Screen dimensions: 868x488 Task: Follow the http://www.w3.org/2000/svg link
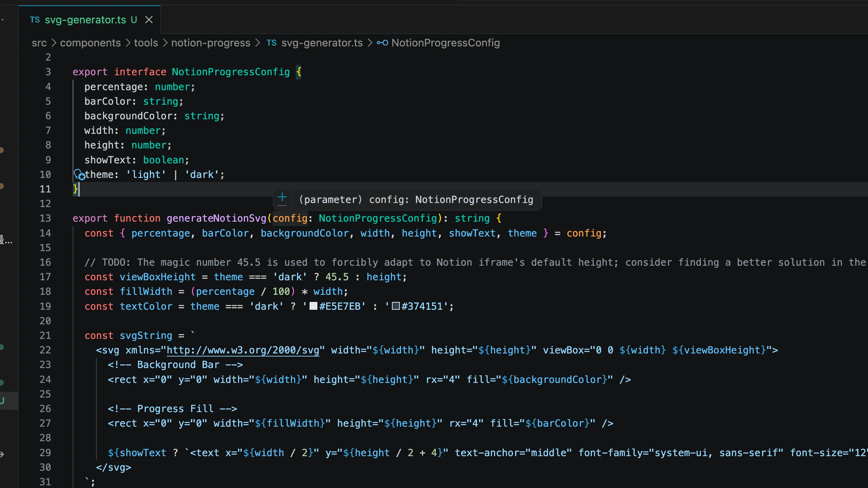(243, 350)
